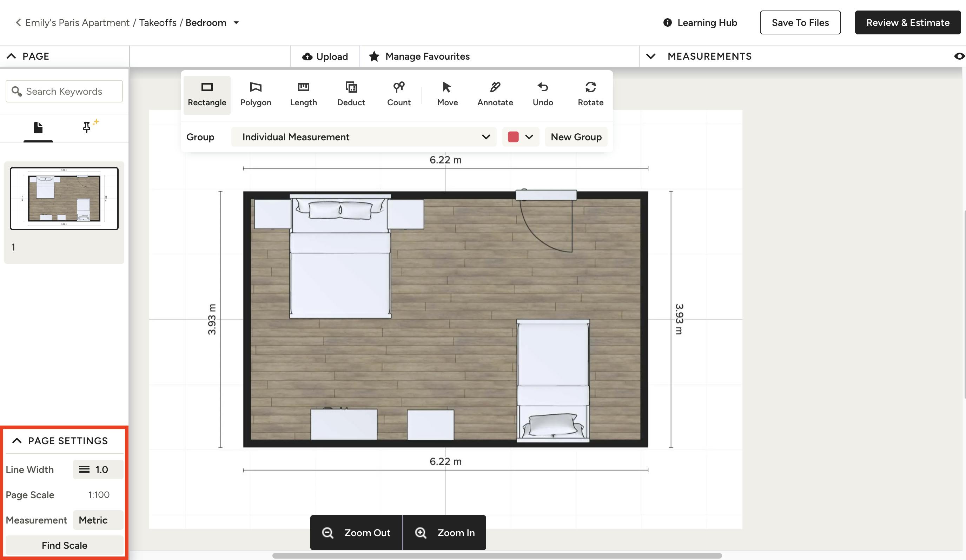Click the bottom 6.22 m dimension label

pos(445,461)
